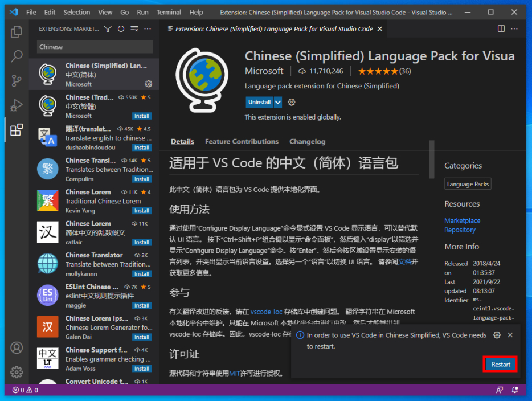
Task: Open the Manage gear in activity bar
Action: click(x=17, y=372)
